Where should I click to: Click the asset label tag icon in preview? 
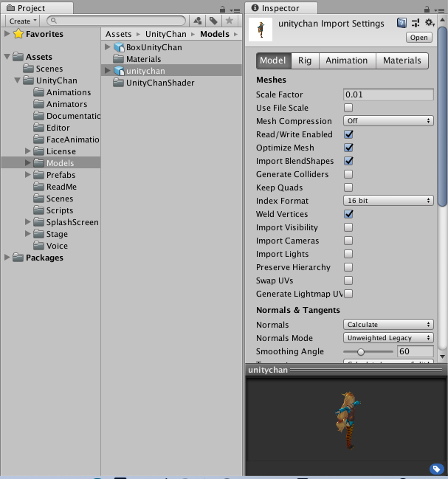tap(435, 469)
